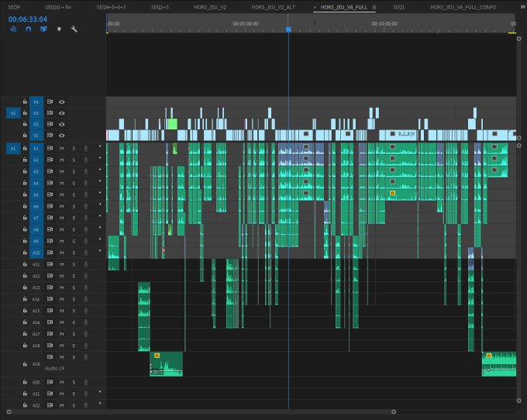Click audio vertical scrollbar bottom handle
Screen dimensions: 527x420
(x=519, y=401)
